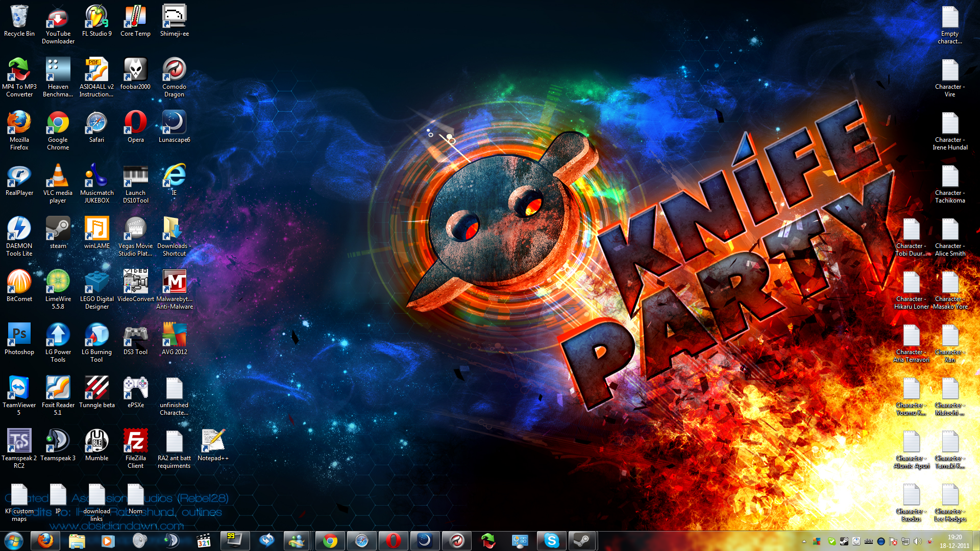Open Downloads - Shortcut folder icon
The image size is (980, 551).
pyautogui.click(x=175, y=237)
